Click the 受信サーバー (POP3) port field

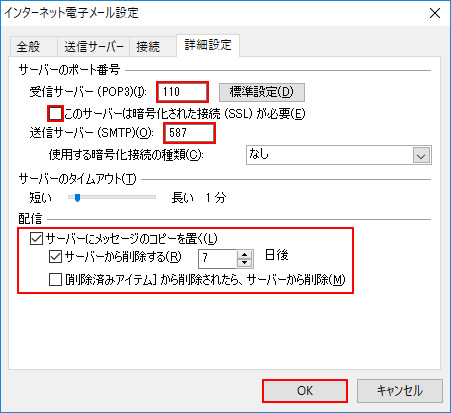(x=182, y=92)
